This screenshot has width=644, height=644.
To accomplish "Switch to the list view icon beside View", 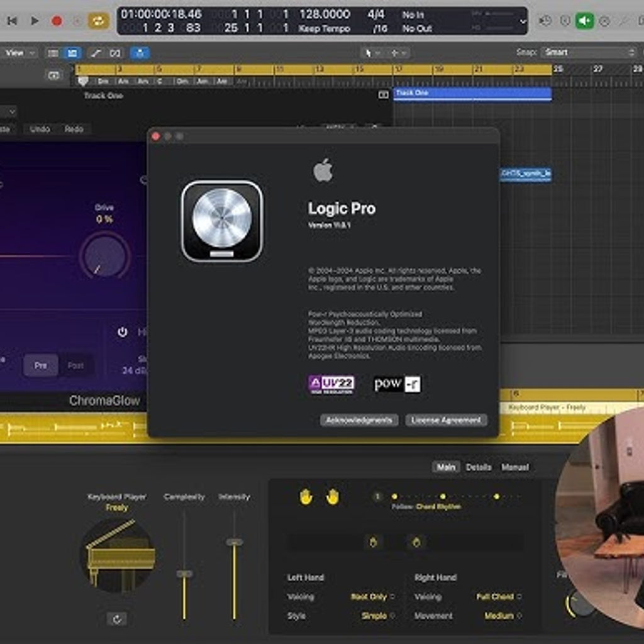I will tap(53, 53).
